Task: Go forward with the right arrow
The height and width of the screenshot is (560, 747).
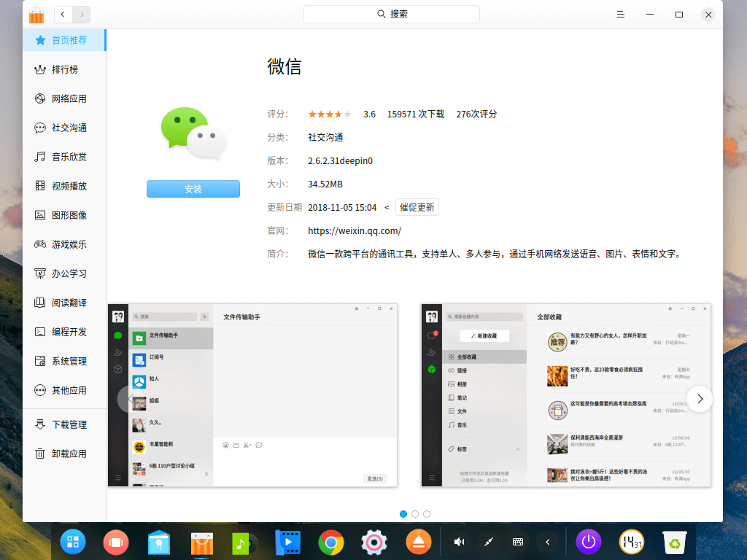Action: (x=82, y=15)
